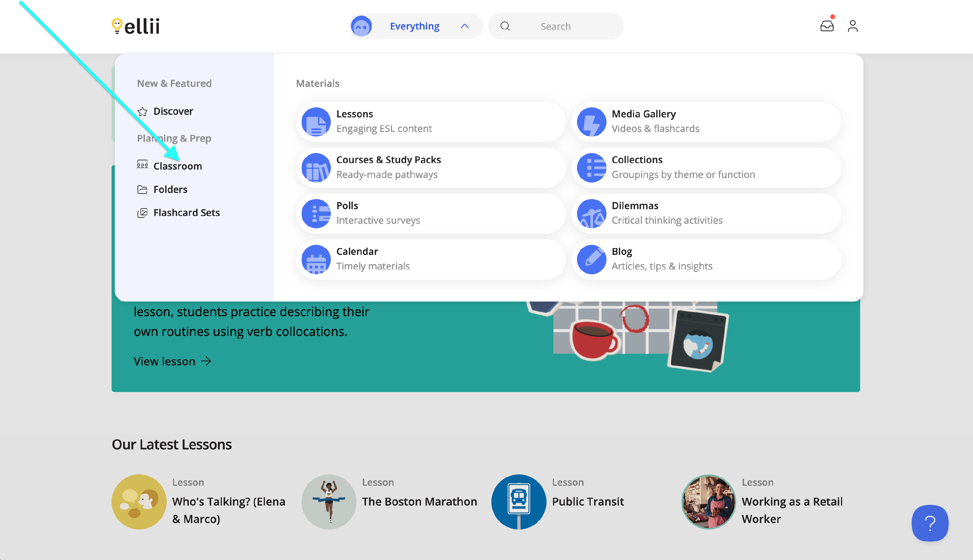973x560 pixels.
Task: Click the Everything category selector
Action: [414, 26]
